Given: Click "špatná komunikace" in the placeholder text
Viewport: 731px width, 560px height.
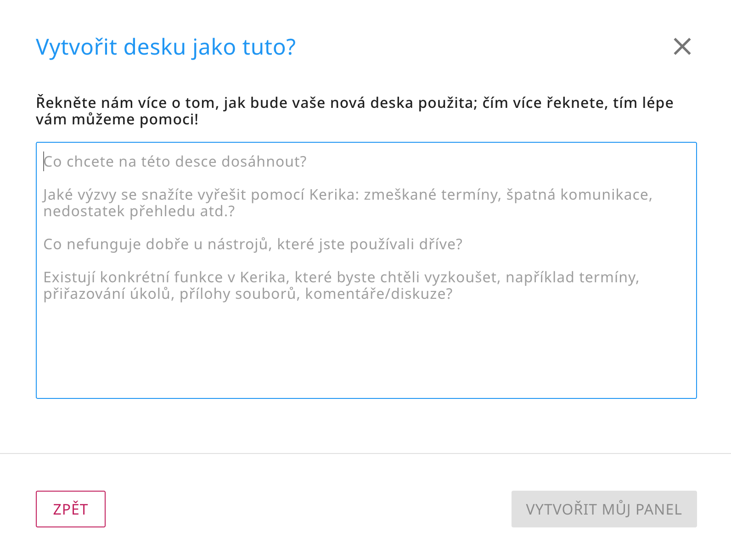Looking at the screenshot, I should point(579,195).
